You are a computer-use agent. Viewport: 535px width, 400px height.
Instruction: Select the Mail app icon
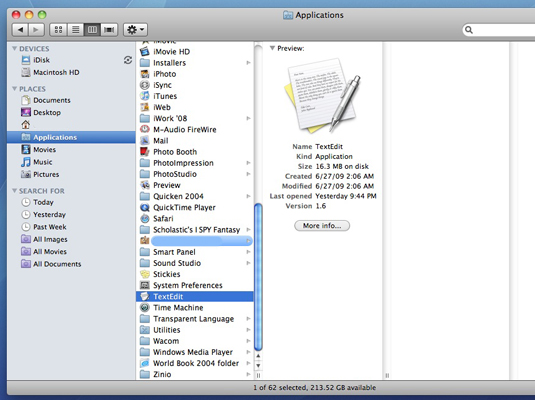click(145, 141)
